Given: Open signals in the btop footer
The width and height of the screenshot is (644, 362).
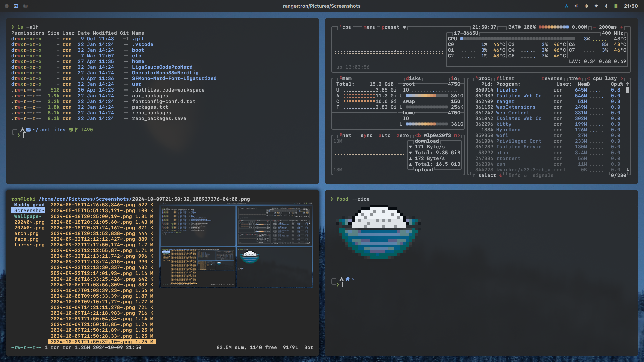Looking at the screenshot, I should tap(542, 175).
